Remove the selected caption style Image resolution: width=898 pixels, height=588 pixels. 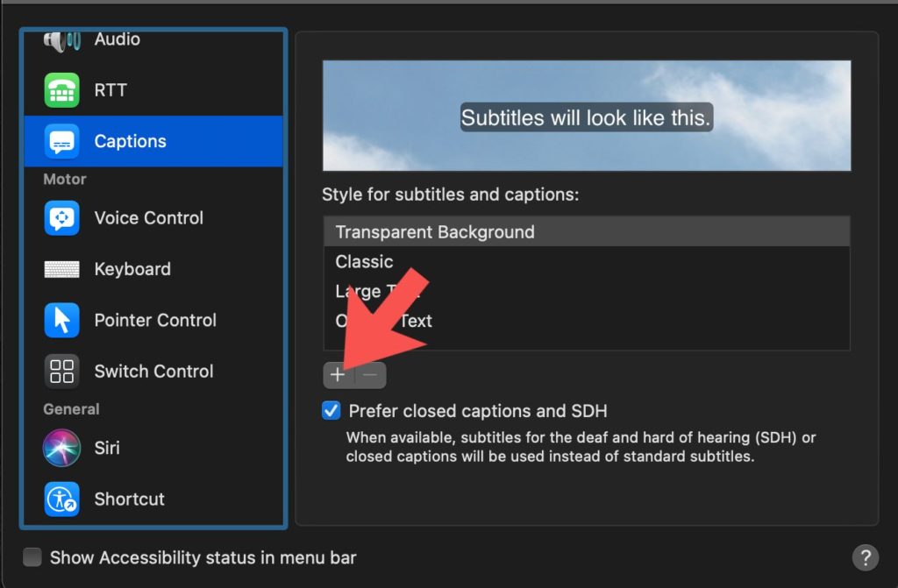pos(370,375)
